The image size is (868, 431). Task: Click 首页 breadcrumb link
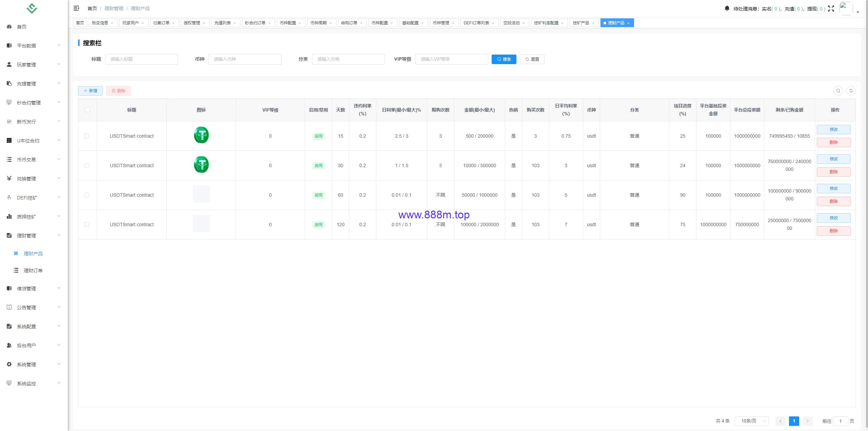coord(92,8)
